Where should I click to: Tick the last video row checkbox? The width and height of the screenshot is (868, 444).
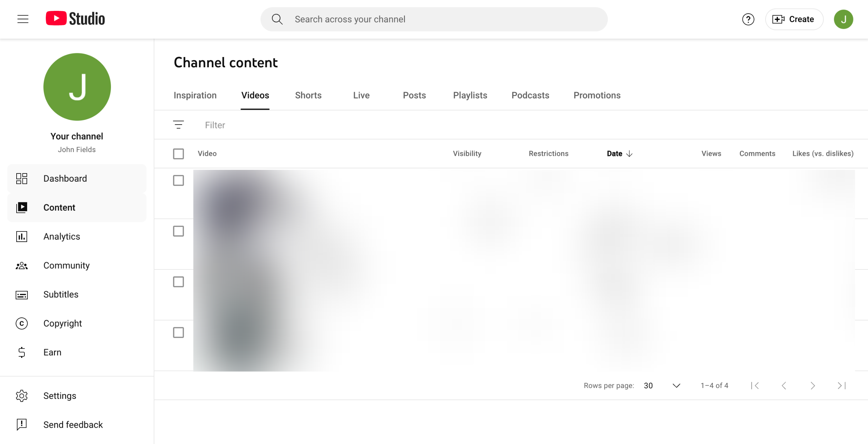tap(178, 332)
